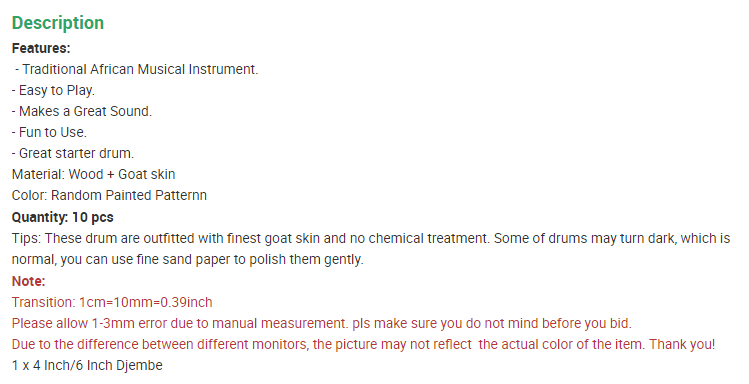Click the Easy to Play line
This screenshot has height=384, width=749.
click(x=54, y=90)
